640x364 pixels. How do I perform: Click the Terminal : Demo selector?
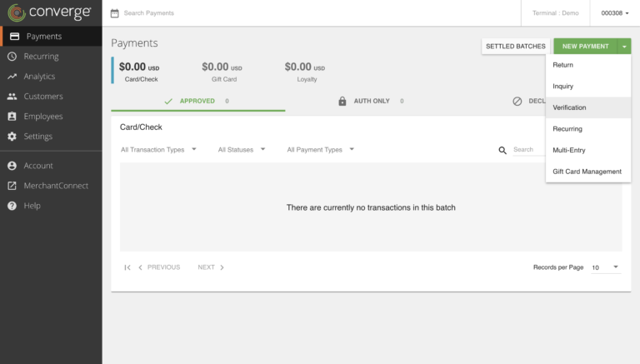[x=556, y=13]
